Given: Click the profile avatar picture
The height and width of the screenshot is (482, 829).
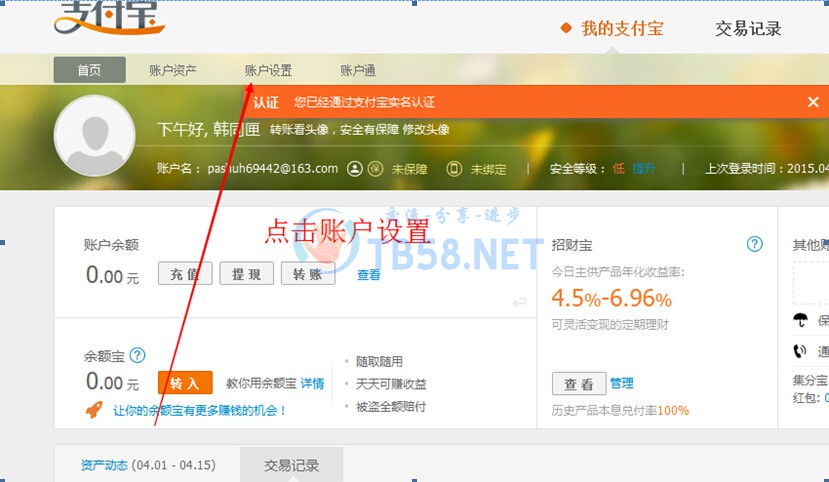Looking at the screenshot, I should pos(95,136).
